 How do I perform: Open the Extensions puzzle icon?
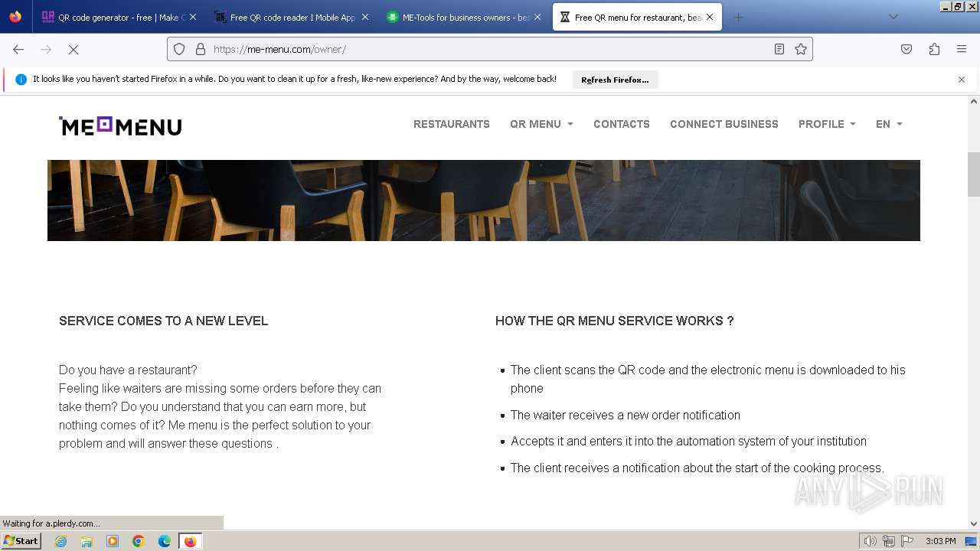pos(934,49)
